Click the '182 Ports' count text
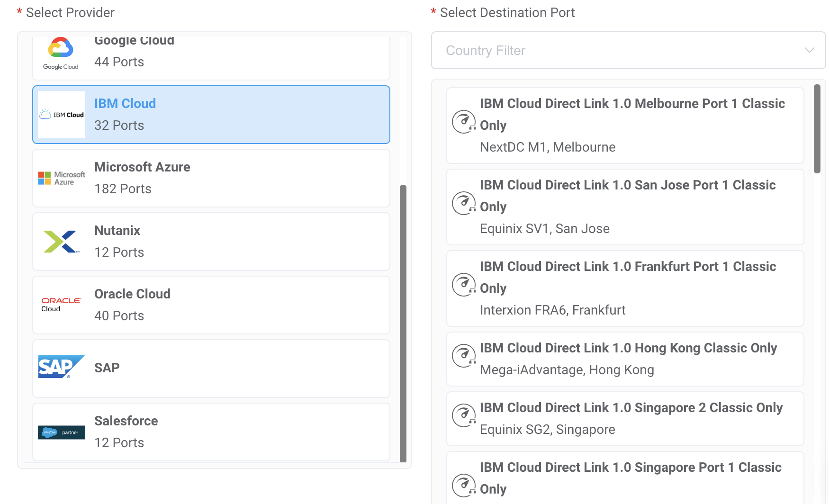Screen dimensions: 829x504 click(123, 189)
